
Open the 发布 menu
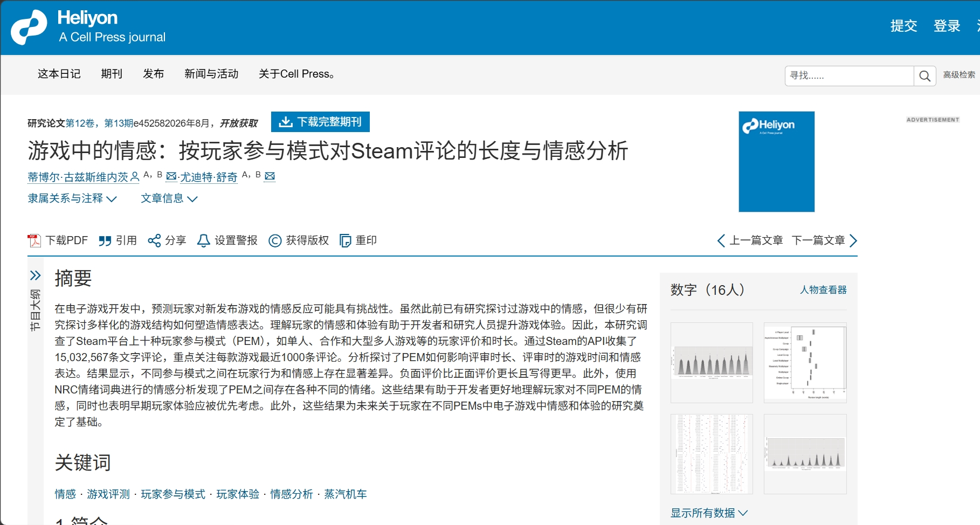[x=154, y=74]
